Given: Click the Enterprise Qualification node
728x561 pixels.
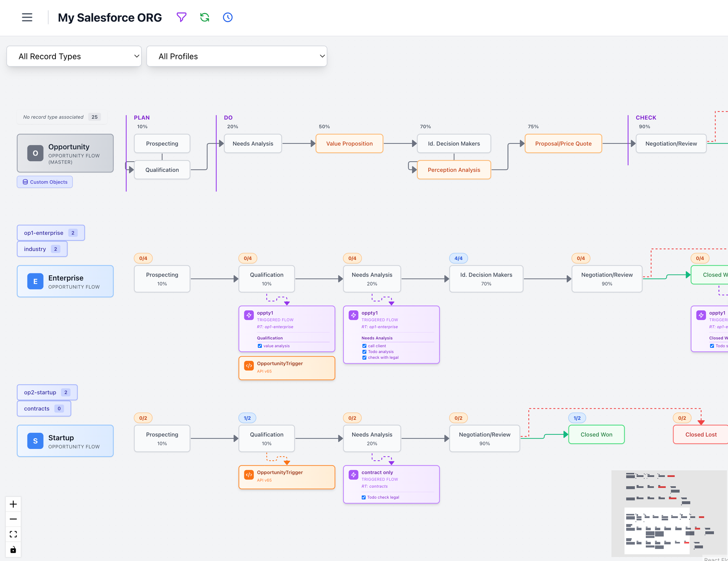Looking at the screenshot, I should click(267, 279).
